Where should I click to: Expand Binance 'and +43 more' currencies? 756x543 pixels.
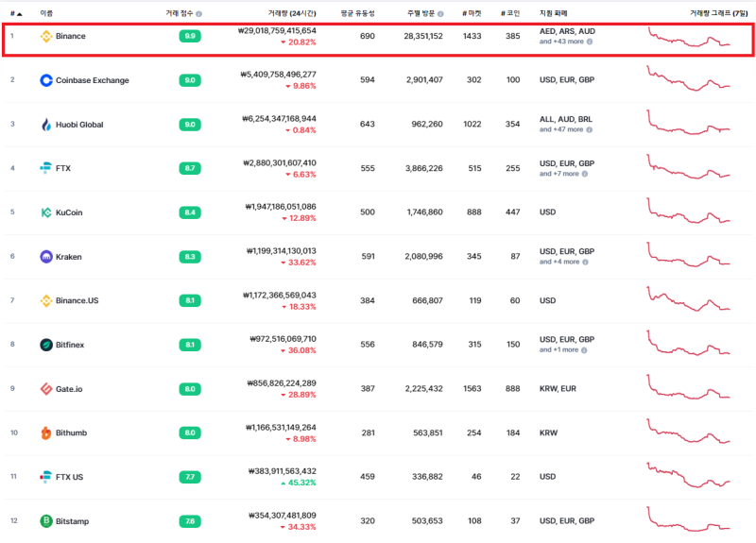[561, 42]
